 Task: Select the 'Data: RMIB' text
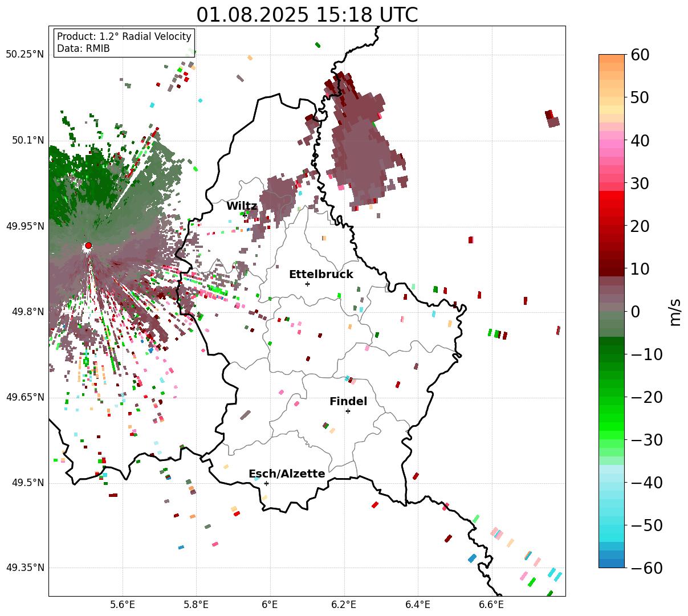tap(83, 49)
